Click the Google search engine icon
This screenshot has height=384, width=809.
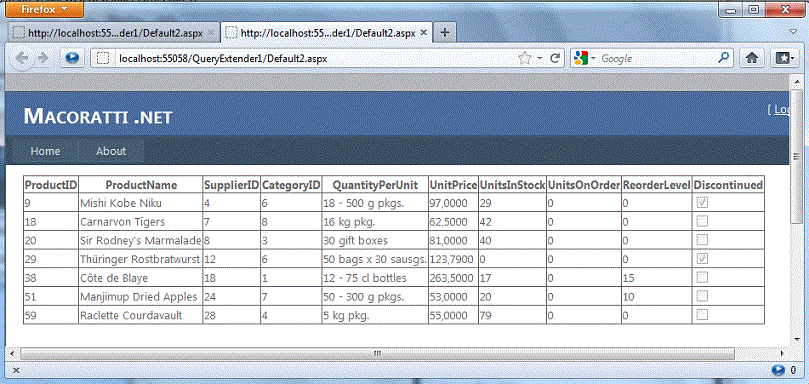[581, 58]
